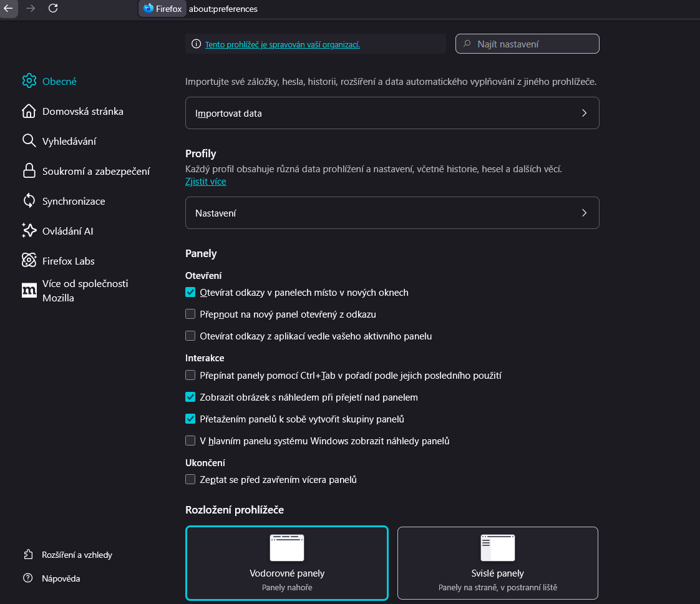700x604 pixels.
Task: Click the browser forward arrow icon
Action: click(31, 8)
